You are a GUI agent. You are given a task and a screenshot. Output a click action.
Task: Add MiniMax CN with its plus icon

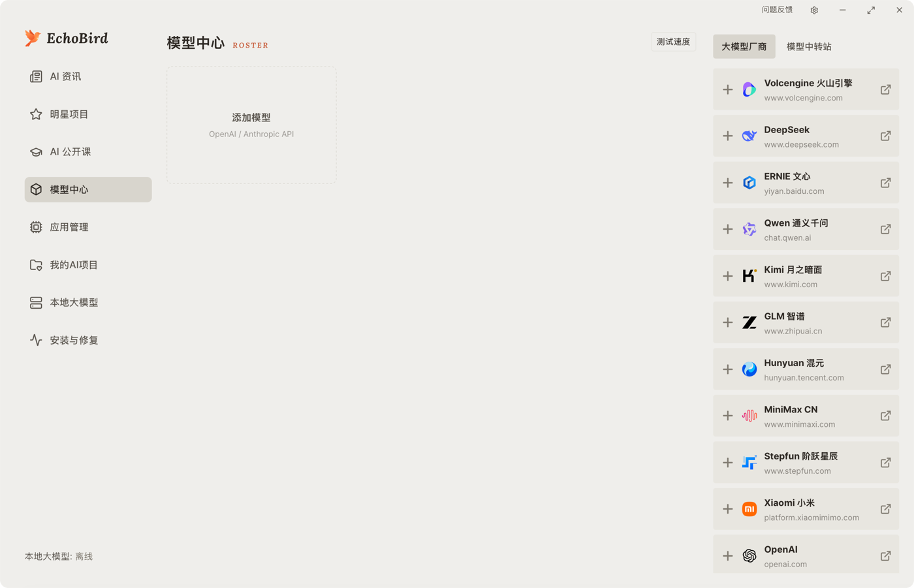pyautogui.click(x=728, y=416)
